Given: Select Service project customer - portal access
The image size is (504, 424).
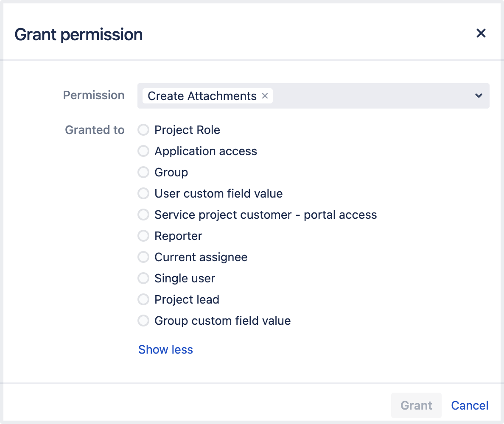Looking at the screenshot, I should (143, 215).
